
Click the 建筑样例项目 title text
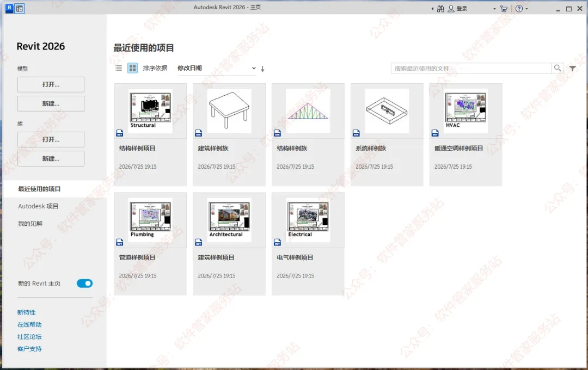coord(216,257)
